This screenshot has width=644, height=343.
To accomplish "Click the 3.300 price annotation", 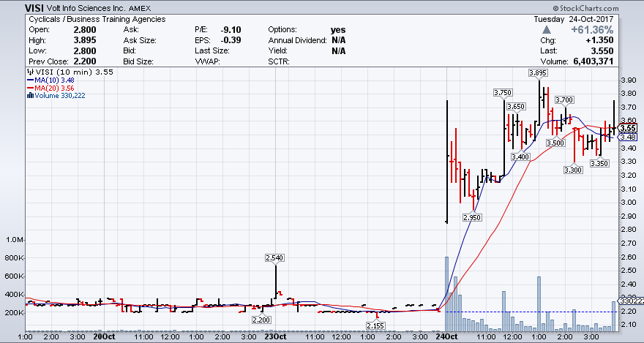I will (x=573, y=170).
